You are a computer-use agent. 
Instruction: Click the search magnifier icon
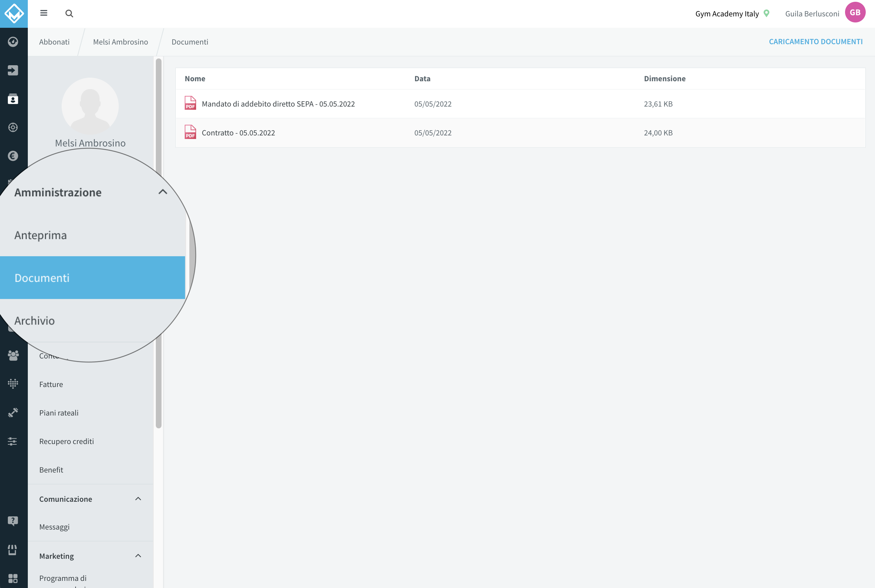pyautogui.click(x=69, y=14)
